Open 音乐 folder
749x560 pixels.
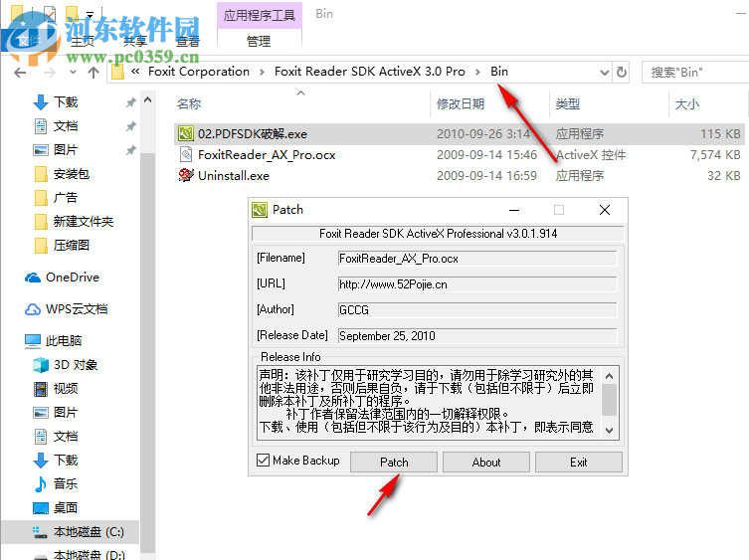click(66, 484)
